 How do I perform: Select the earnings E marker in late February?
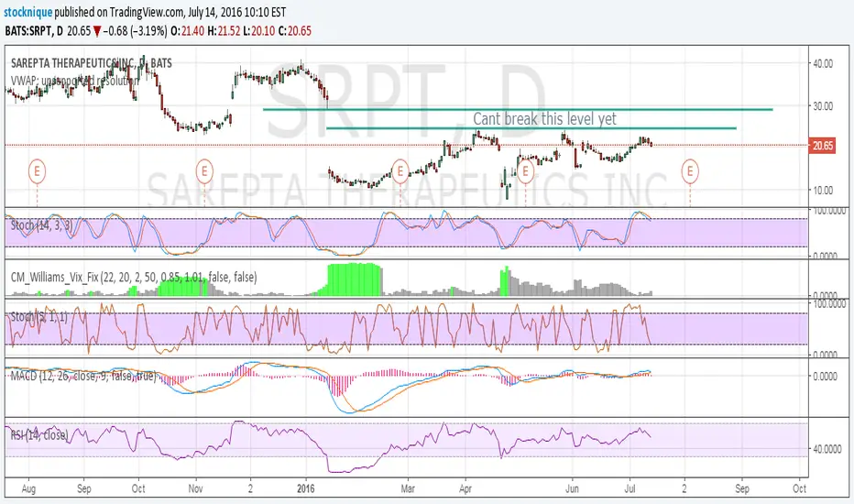tap(400, 171)
